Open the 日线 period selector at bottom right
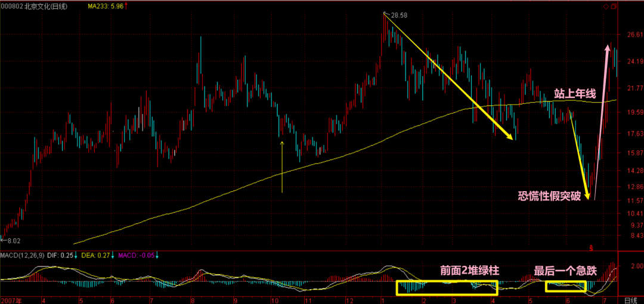Screen dimensions: 644x304 click(630, 300)
